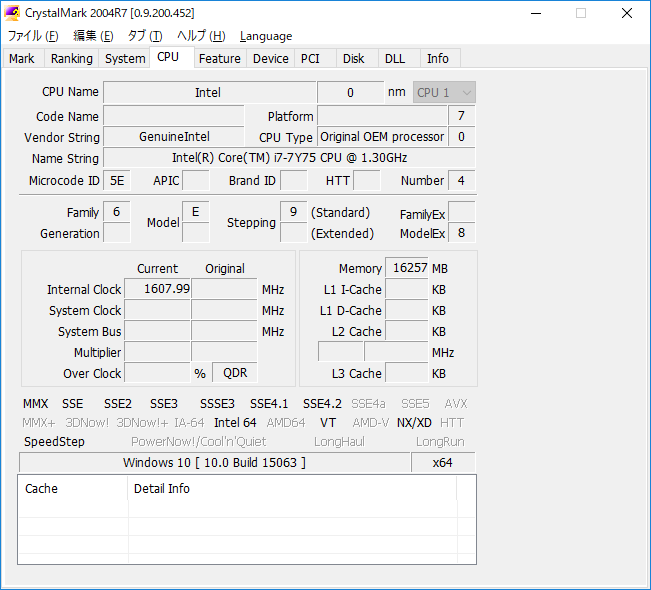Click the CrystalMark application icon in title bar
Screen dimensions: 651x590
point(12,13)
